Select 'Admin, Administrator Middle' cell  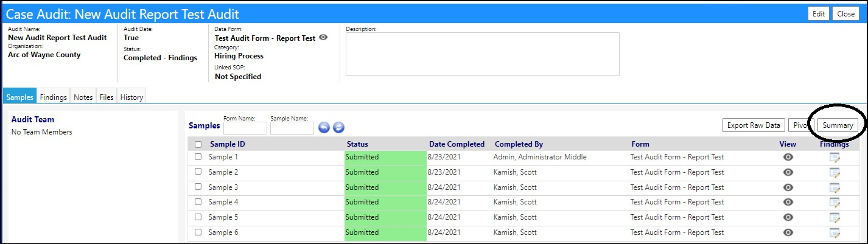click(540, 157)
